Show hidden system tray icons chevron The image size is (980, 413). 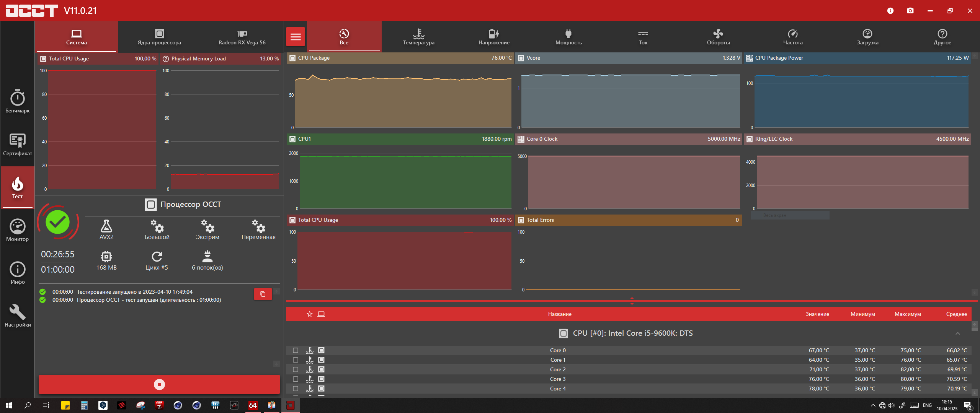(x=873, y=405)
